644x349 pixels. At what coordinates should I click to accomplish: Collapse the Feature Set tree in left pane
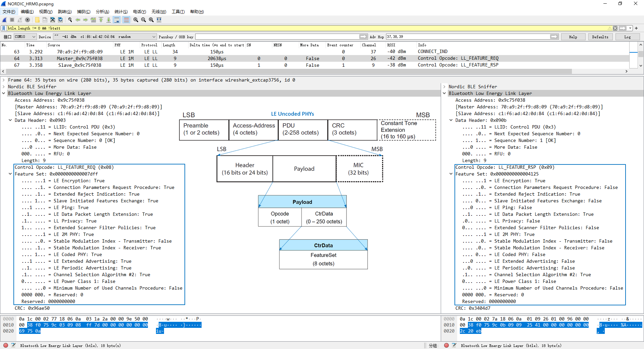[x=10, y=174]
